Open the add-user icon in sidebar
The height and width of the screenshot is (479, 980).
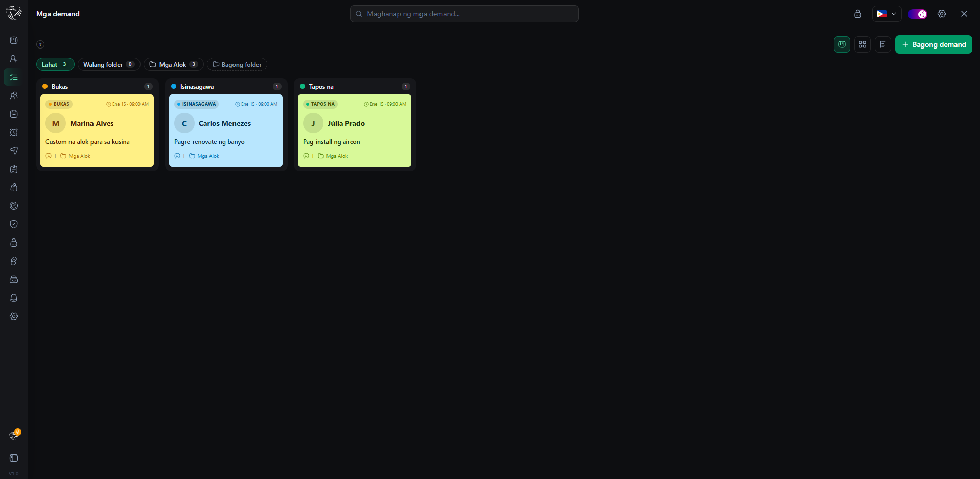coord(14,59)
